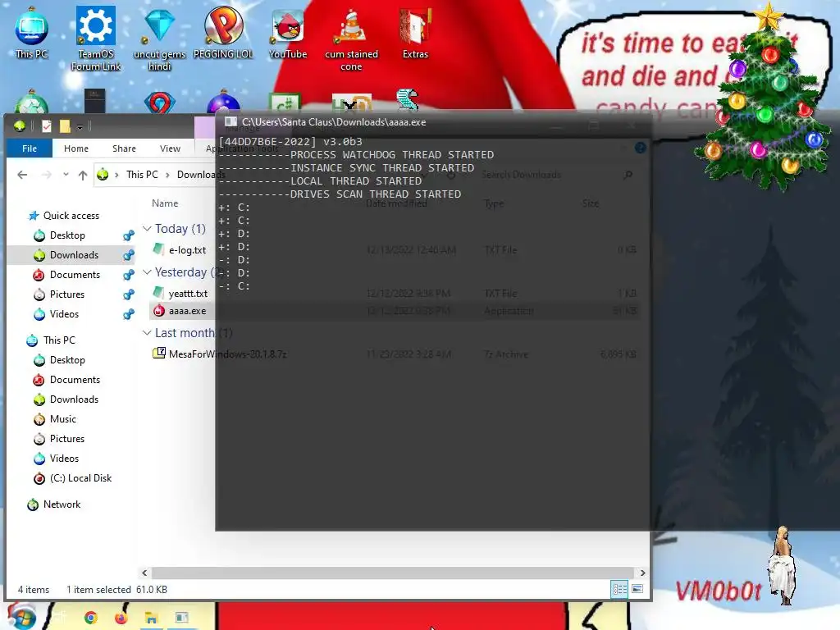
Task: Select Downloads under Quick access
Action: coord(74,255)
